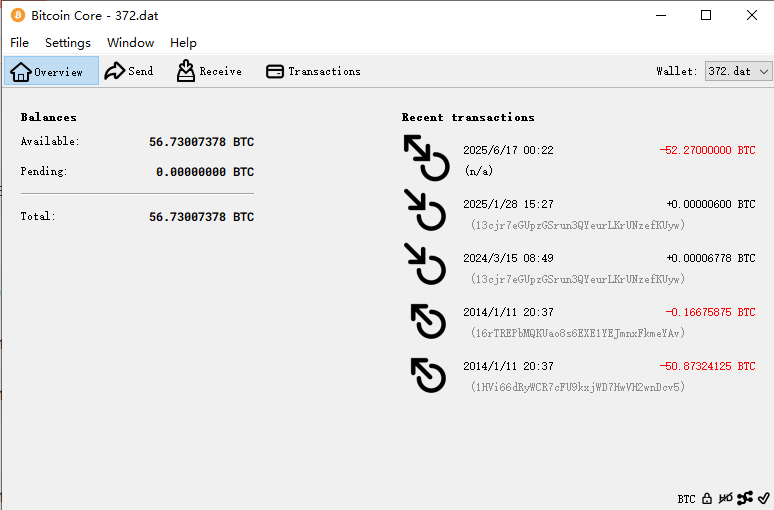
Task: Click sent icon of the -0.16675875 BTC transaction
Action: (x=428, y=321)
